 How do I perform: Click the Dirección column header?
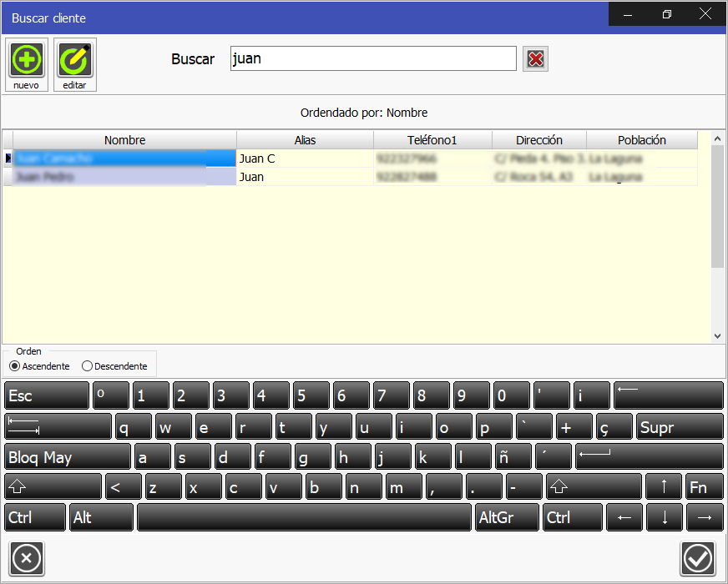click(538, 139)
